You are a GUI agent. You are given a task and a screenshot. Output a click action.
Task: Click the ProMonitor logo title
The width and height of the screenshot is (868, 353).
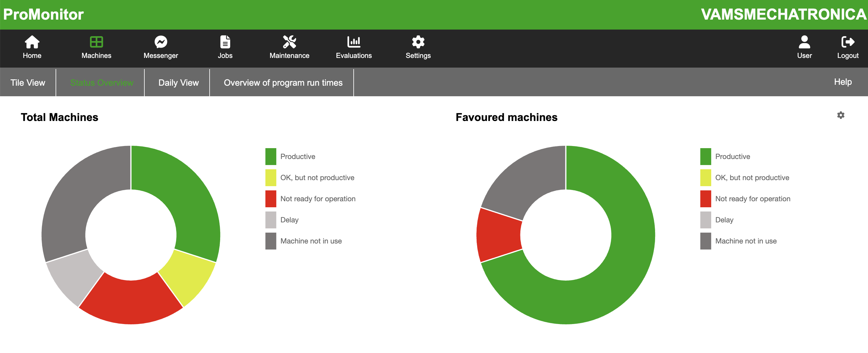coord(43,14)
